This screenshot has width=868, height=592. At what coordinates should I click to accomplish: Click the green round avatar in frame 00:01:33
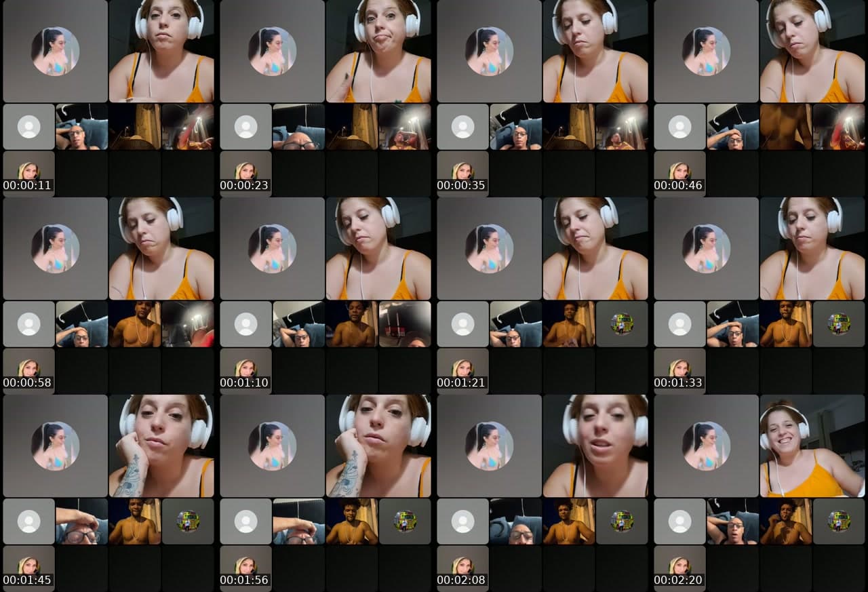coord(839,324)
